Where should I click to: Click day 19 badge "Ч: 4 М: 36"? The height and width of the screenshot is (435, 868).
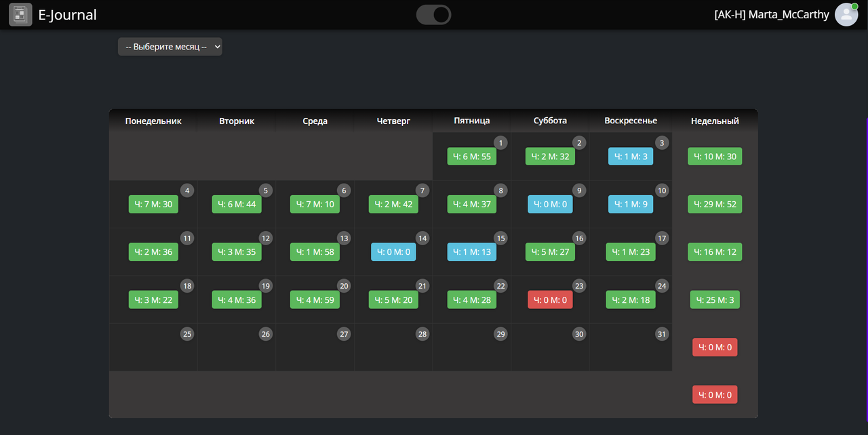pos(237,299)
